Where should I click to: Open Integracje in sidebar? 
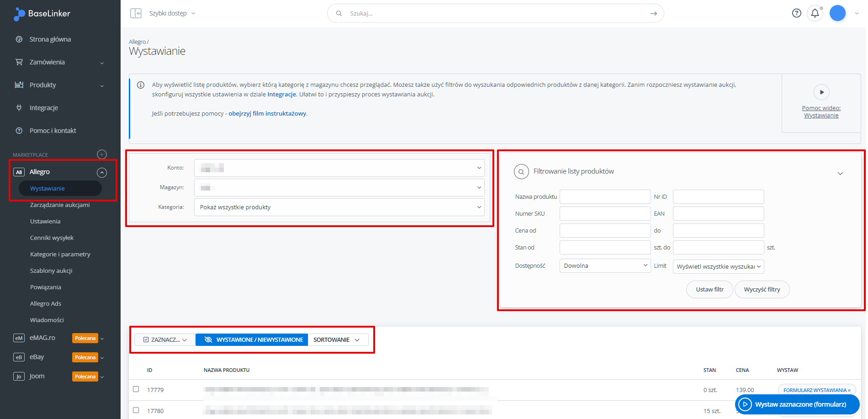(x=44, y=108)
